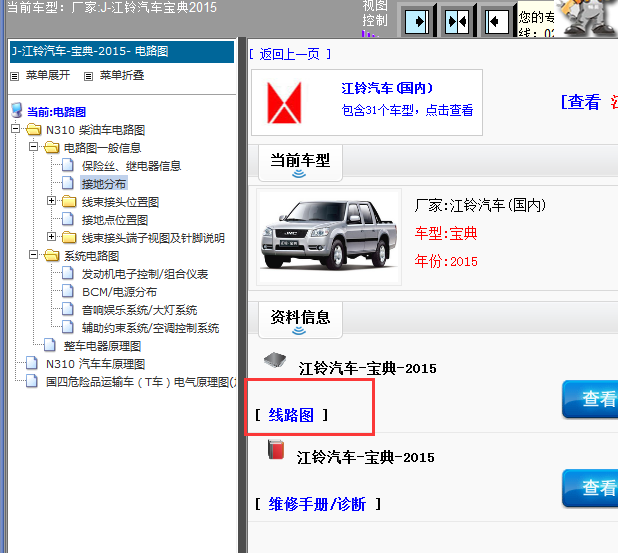618x553 pixels.
Task: Click the document icon of 整车电器原理图
Action: click(x=49, y=345)
